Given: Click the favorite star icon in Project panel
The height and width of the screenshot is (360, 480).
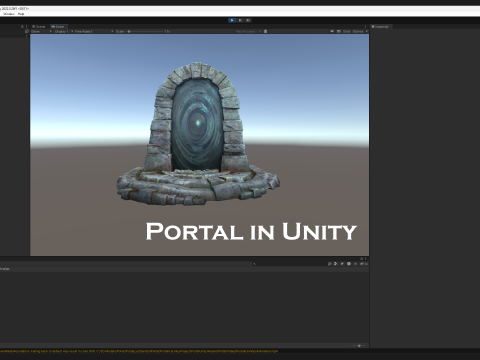Looking at the screenshot, I should coord(355,264).
